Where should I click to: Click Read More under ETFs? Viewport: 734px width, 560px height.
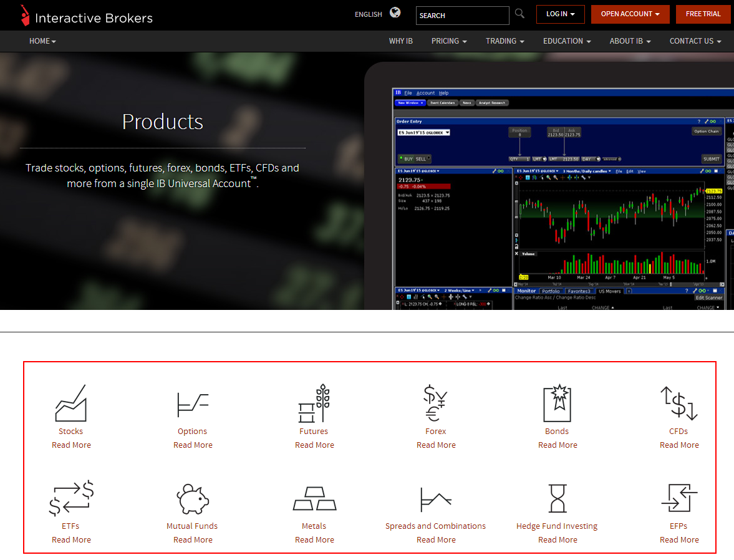click(71, 540)
